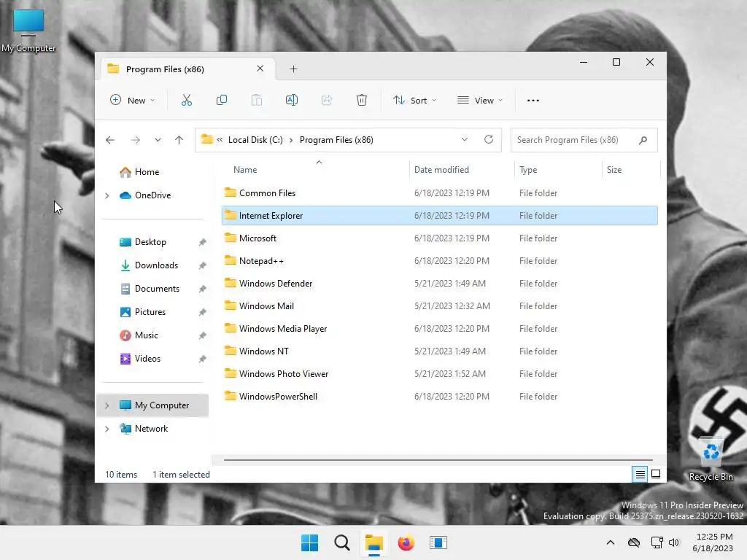
Task: Select the Windows Defender folder
Action: [439, 284]
